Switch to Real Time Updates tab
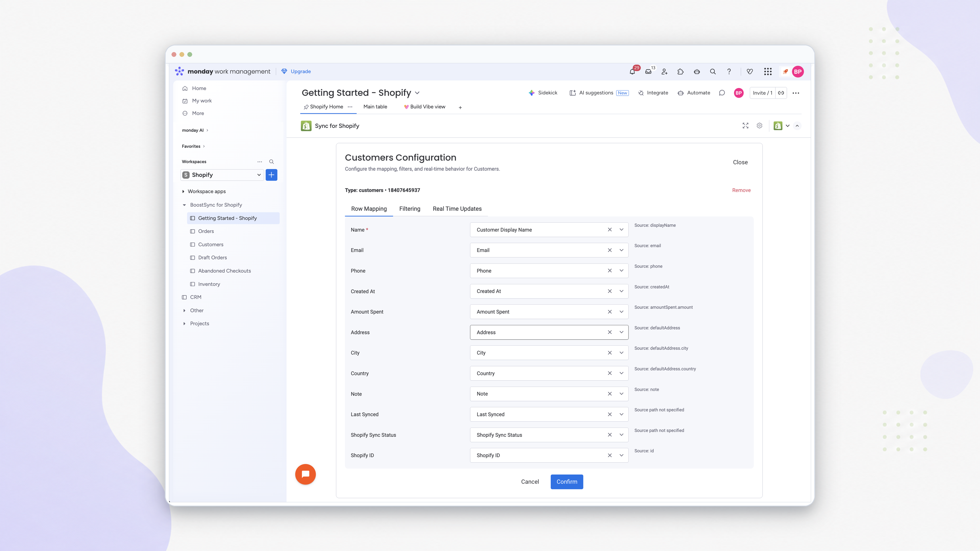This screenshot has height=551, width=980. (457, 209)
